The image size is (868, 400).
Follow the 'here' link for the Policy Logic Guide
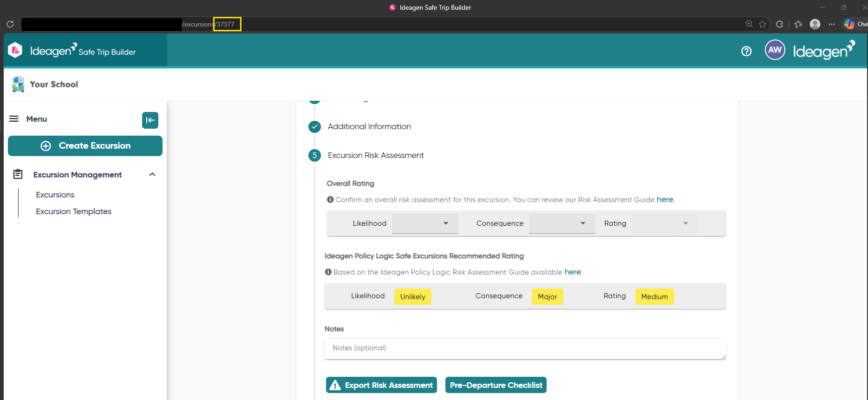573,272
